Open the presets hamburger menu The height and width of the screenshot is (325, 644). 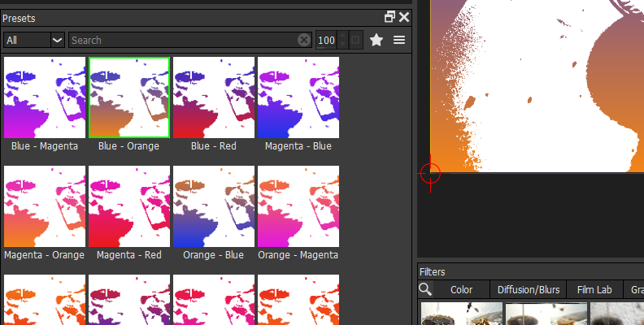(x=399, y=40)
